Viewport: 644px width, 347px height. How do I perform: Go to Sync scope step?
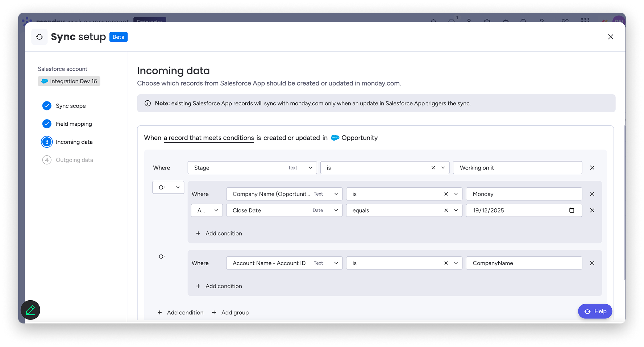(x=70, y=106)
